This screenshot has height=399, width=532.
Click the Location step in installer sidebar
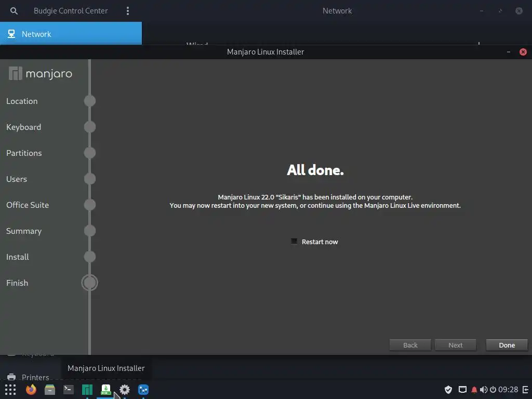click(22, 101)
